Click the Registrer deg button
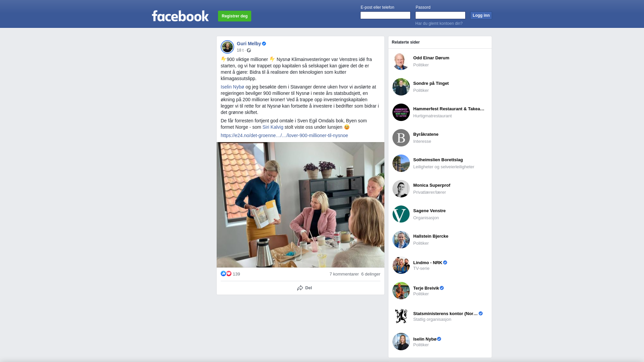Screen dimensions: 644x362 tap(234, 16)
